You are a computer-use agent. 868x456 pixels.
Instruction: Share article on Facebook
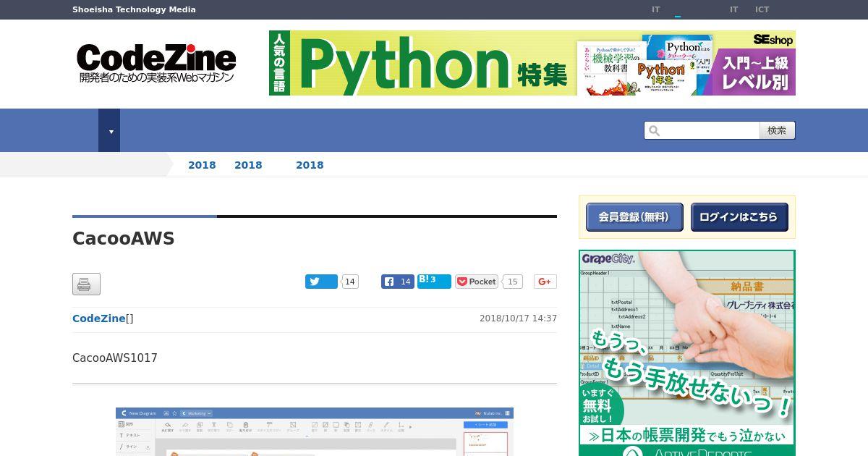pyautogui.click(x=398, y=282)
